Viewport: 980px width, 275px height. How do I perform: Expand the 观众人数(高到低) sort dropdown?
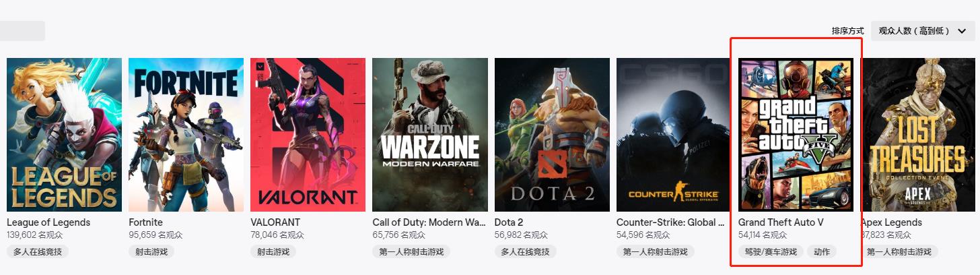pos(923,31)
